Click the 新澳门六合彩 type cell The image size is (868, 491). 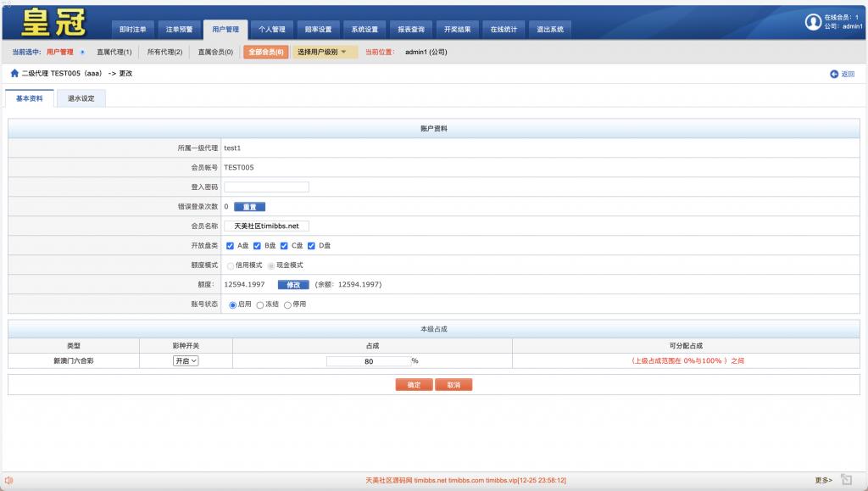pyautogui.click(x=74, y=361)
